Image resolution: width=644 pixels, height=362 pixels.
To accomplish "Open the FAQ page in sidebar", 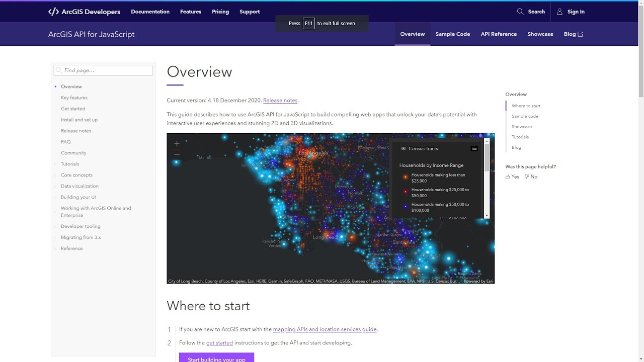I will 65,142.
